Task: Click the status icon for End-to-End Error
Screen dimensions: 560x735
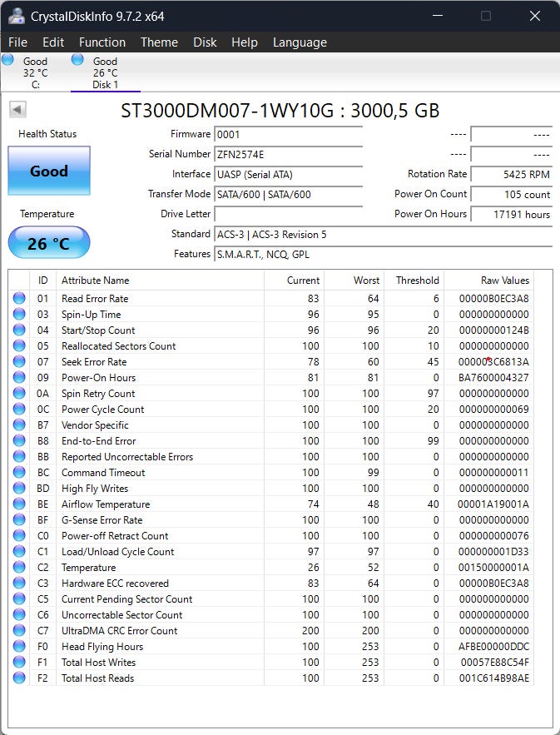Action: click(19, 440)
